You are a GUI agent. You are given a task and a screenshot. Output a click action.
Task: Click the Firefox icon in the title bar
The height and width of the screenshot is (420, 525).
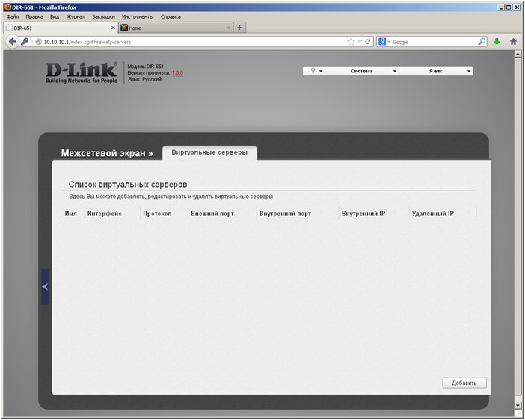tap(7, 7)
